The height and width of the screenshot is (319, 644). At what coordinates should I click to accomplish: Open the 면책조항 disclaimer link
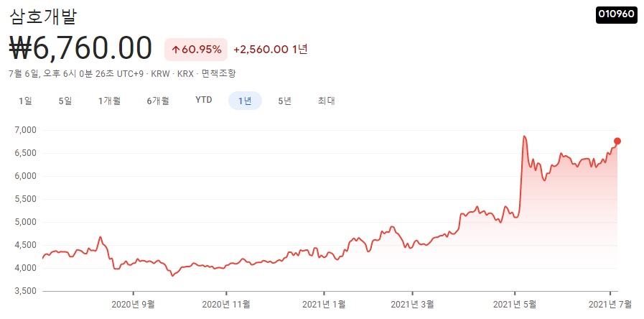(x=218, y=74)
